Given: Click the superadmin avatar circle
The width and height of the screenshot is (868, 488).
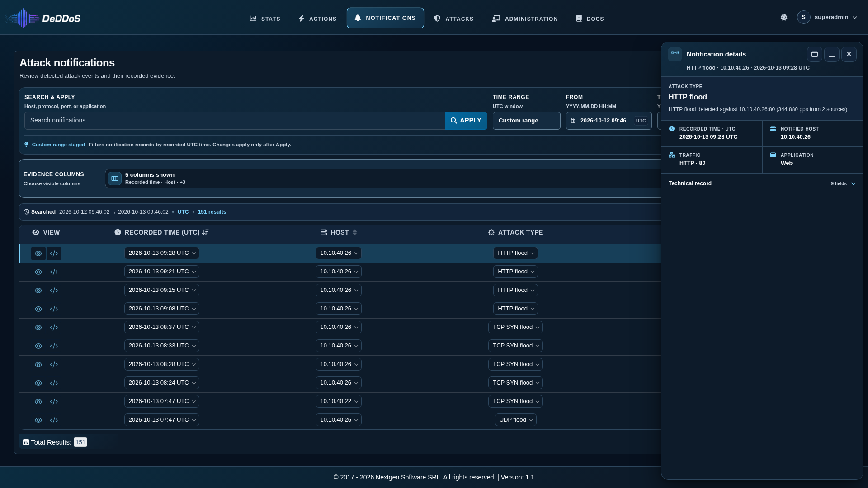Looking at the screenshot, I should tap(803, 17).
